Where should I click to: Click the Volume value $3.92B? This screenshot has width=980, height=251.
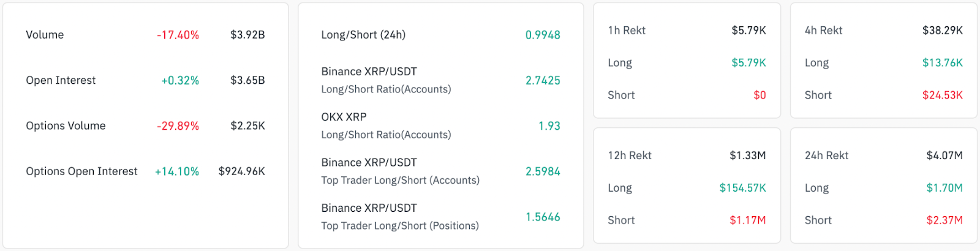pos(247,35)
